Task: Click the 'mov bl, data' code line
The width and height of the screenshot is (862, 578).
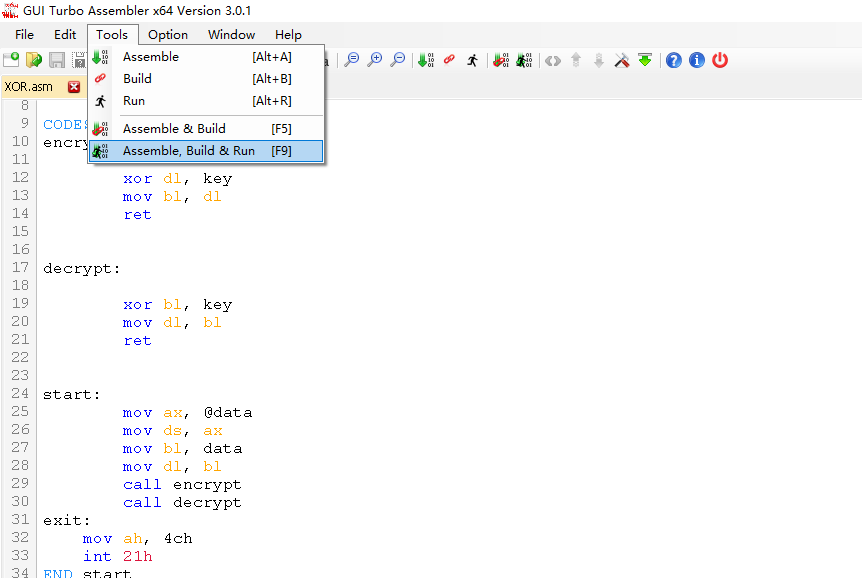Action: tap(183, 449)
